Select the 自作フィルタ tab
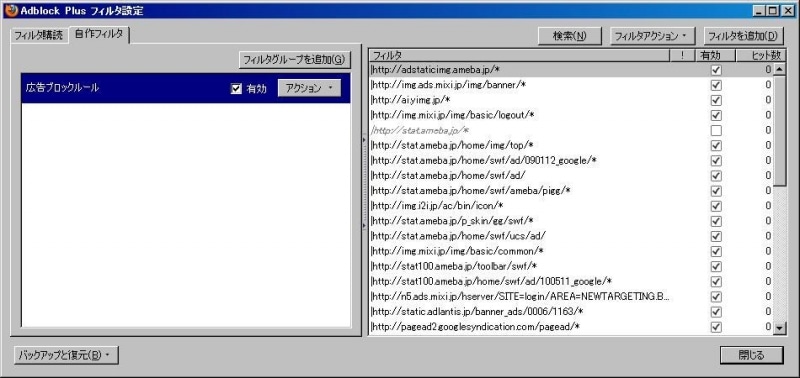 pyautogui.click(x=98, y=34)
